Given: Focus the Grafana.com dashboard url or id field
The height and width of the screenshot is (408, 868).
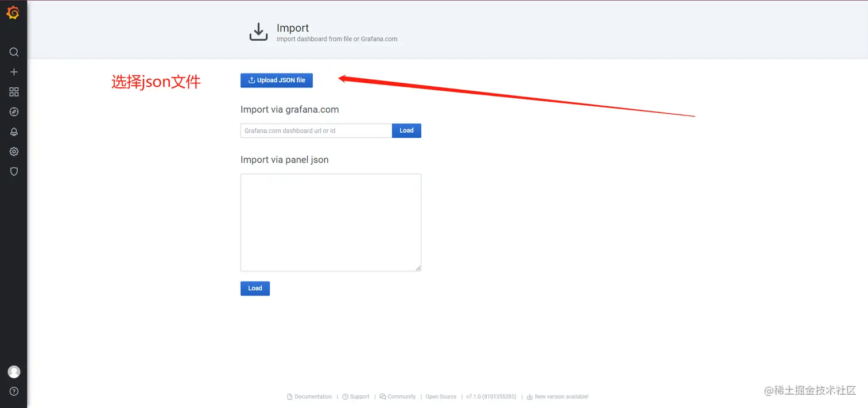Looking at the screenshot, I should click(x=316, y=130).
